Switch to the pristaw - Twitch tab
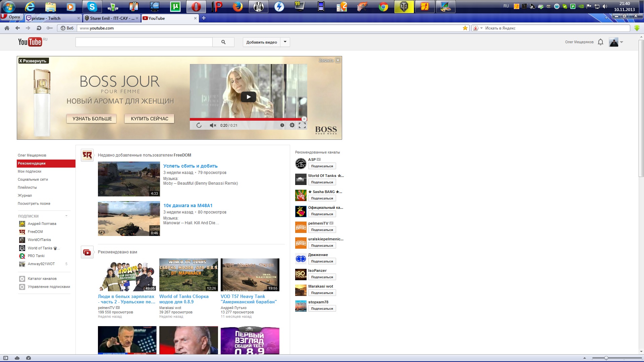This screenshot has width=644, height=362. [x=53, y=18]
